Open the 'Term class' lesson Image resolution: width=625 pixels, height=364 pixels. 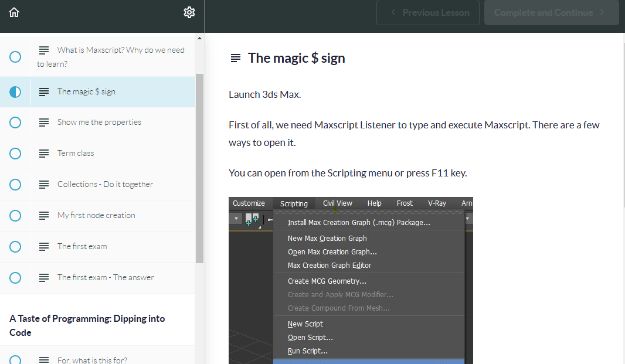(97, 154)
